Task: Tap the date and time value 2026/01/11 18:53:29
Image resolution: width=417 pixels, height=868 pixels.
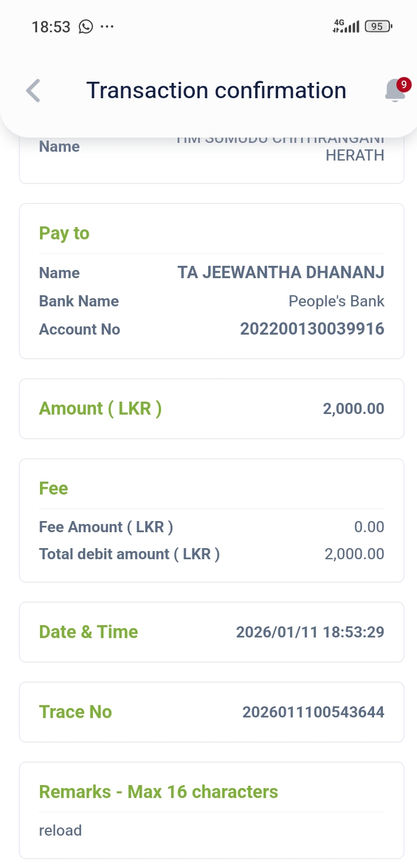Action: 310,632
